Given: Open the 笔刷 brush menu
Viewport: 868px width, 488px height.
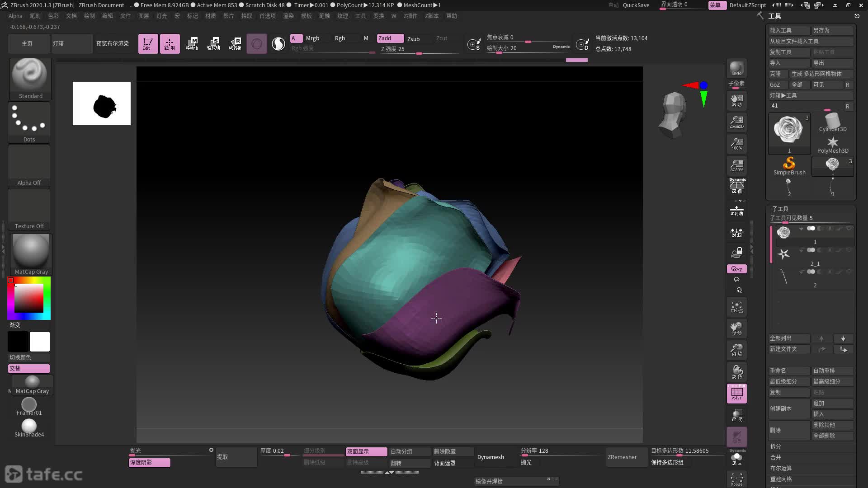Looking at the screenshot, I should (x=35, y=16).
